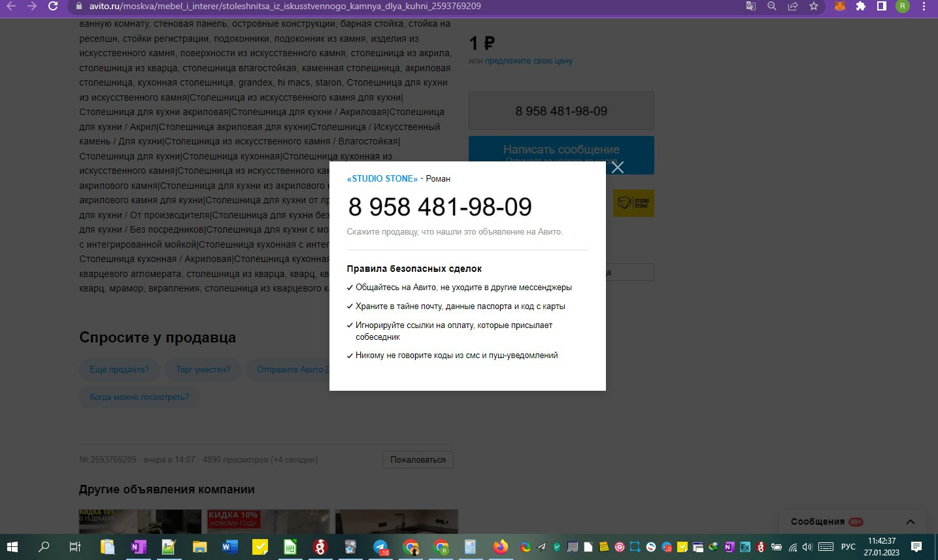Screen dimensions: 938x560
Task: Open the zoom magnifier in address bar
Action: pyautogui.click(x=772, y=6)
